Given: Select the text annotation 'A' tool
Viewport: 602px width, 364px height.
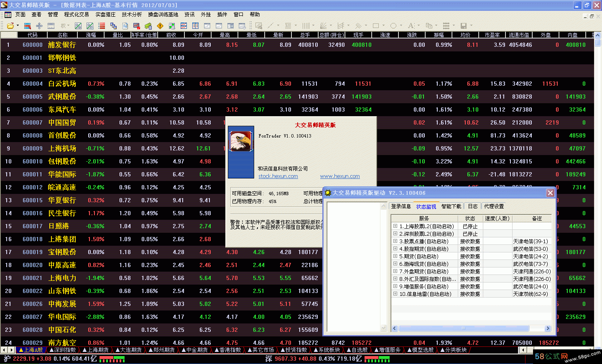Looking at the screenshot, I should click(x=411, y=25).
